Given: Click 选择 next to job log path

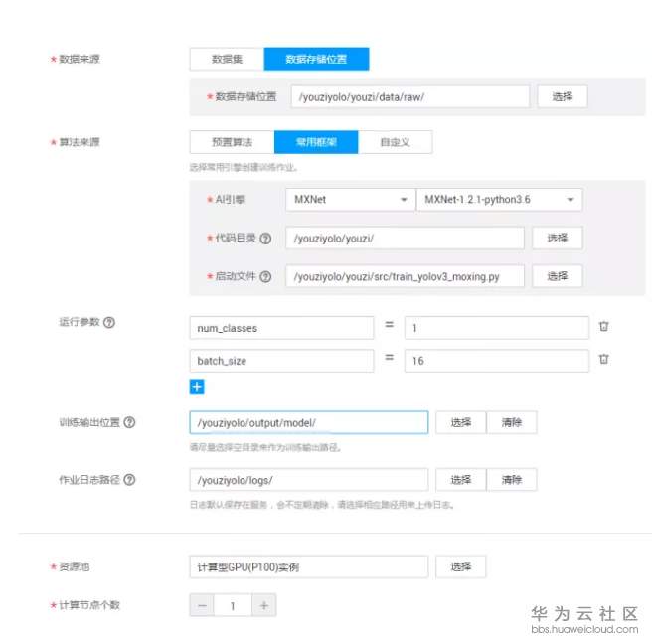Looking at the screenshot, I should pos(461,480).
